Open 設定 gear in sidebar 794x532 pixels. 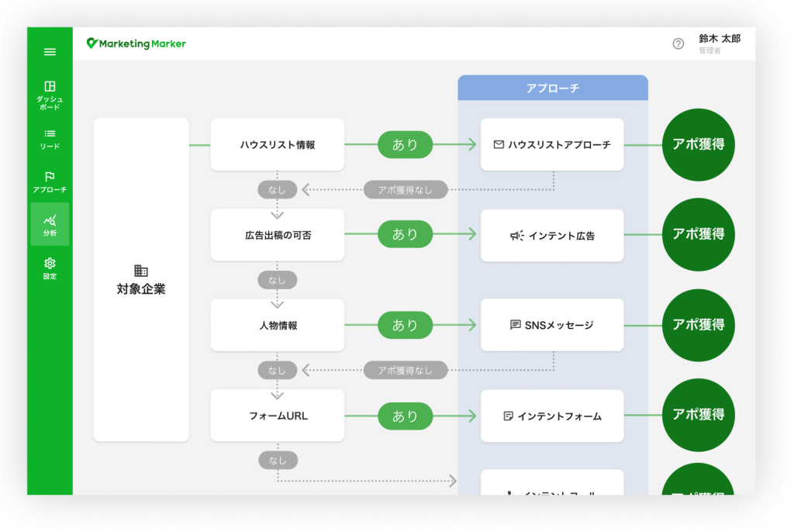click(x=50, y=268)
